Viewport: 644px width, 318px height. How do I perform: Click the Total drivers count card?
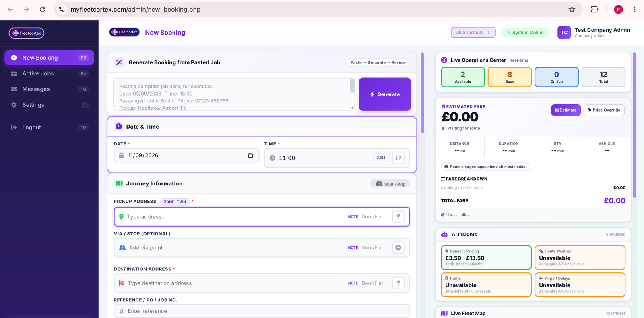(603, 77)
